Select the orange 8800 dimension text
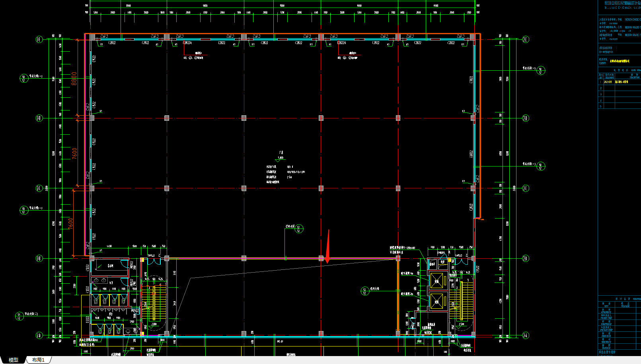 (x=74, y=79)
